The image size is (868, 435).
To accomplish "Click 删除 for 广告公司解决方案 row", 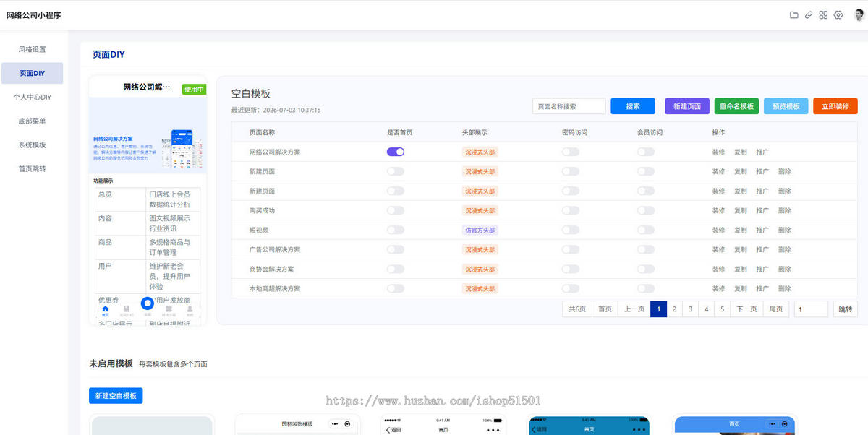I will (785, 249).
